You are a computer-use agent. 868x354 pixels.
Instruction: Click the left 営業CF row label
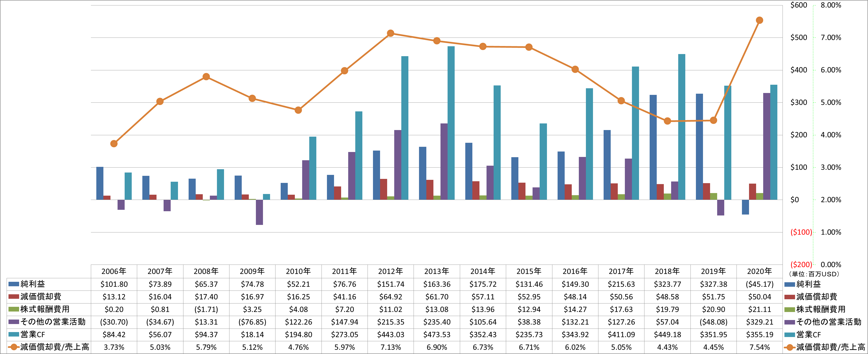coord(33,334)
